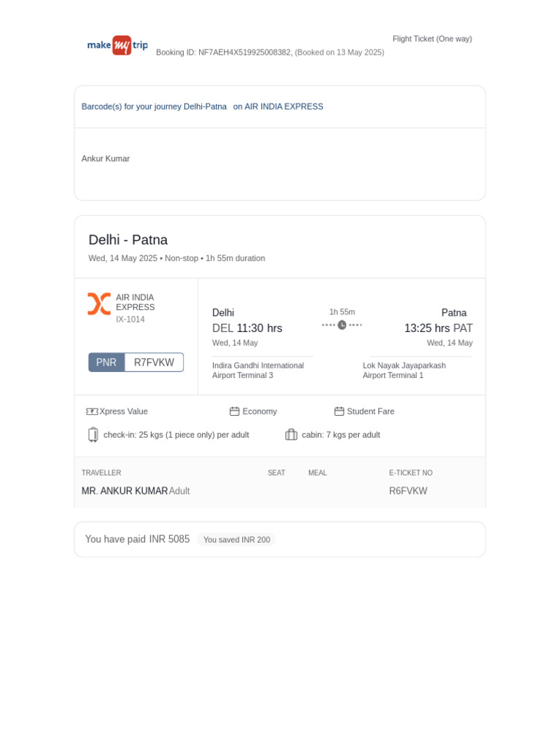Click the calendar icon beside Economy

234,411
